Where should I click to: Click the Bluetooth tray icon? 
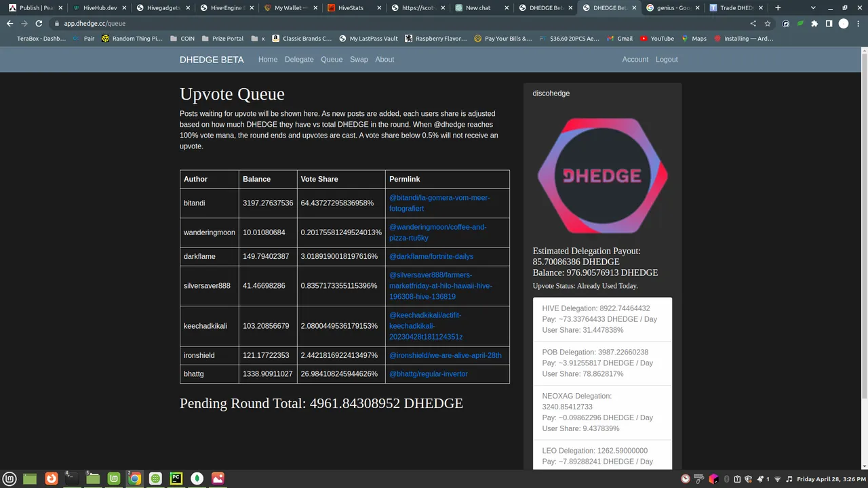[727, 479]
